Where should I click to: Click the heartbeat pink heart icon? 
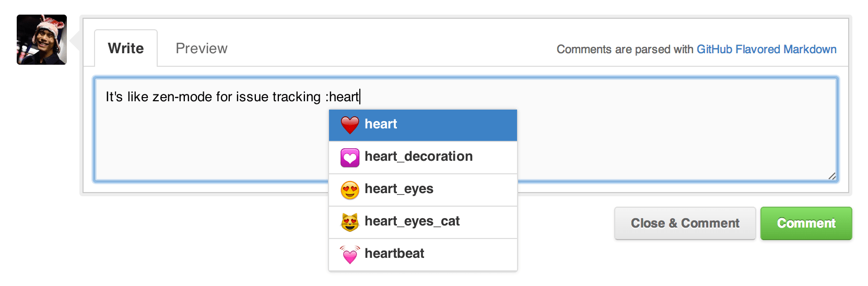[350, 255]
